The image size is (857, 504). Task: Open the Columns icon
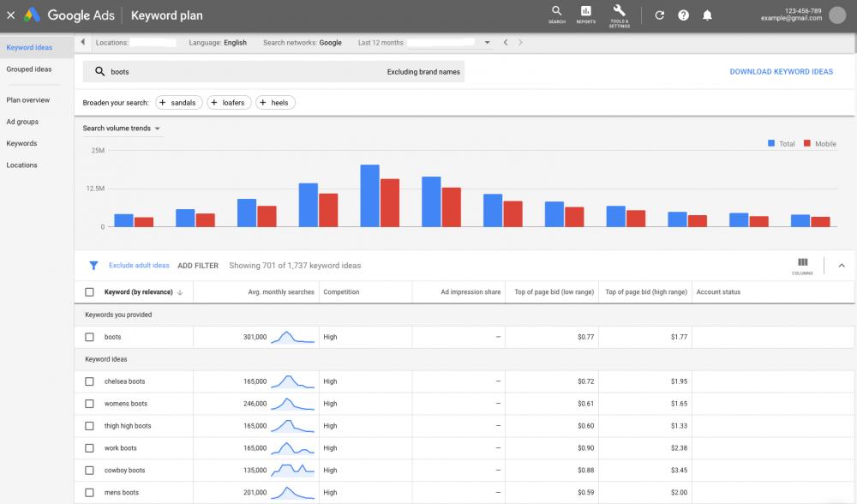[802, 266]
